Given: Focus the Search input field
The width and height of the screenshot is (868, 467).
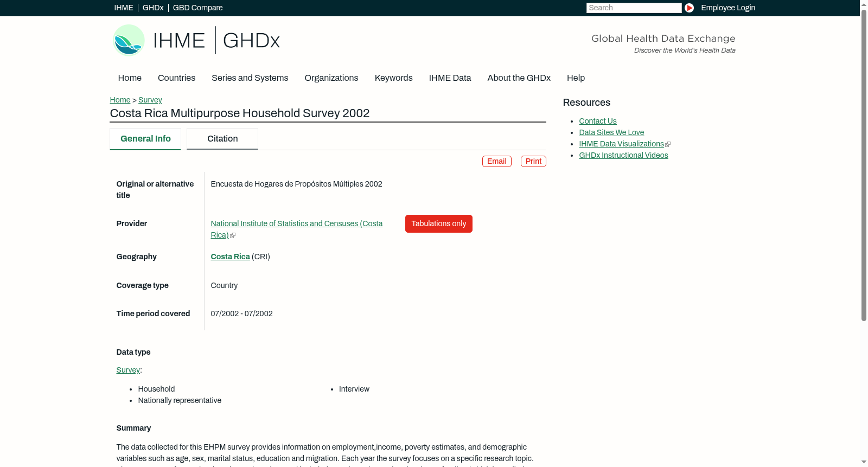Looking at the screenshot, I should point(634,8).
